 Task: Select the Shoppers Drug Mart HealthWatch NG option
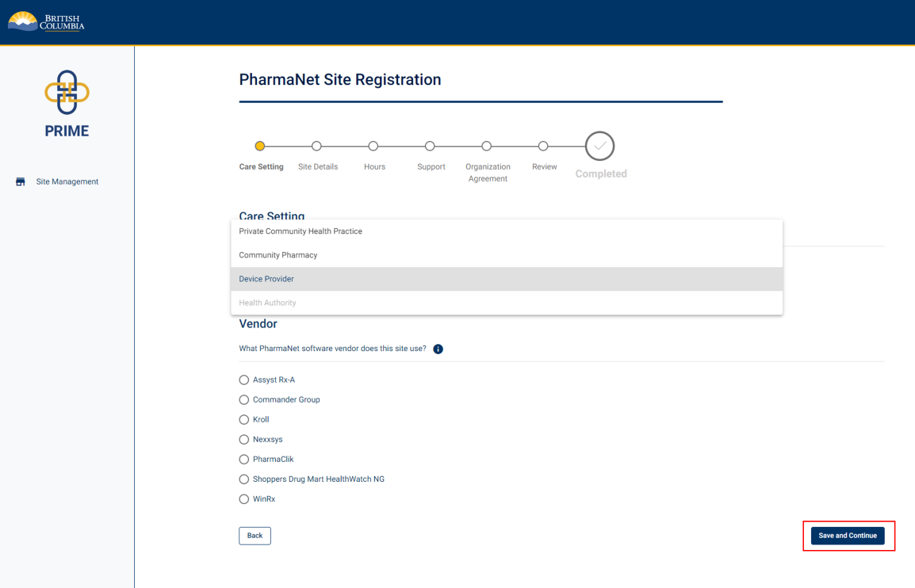click(244, 479)
